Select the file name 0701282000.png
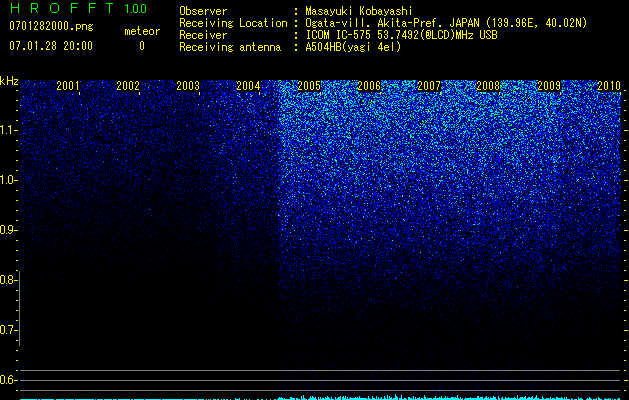The image size is (629, 400). click(51, 26)
